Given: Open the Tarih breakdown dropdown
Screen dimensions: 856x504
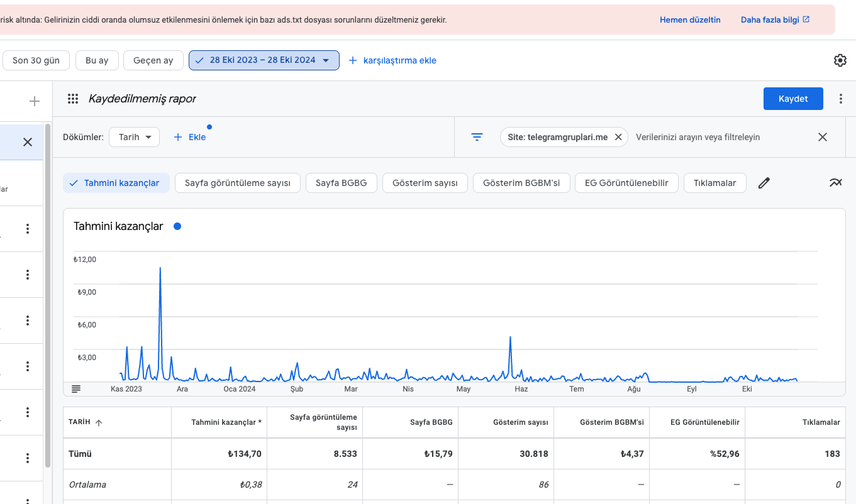Looking at the screenshot, I should 134,137.
